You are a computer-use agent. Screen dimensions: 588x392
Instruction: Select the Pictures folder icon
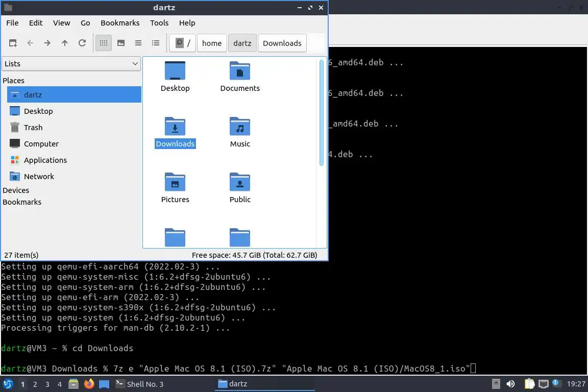tap(175, 182)
